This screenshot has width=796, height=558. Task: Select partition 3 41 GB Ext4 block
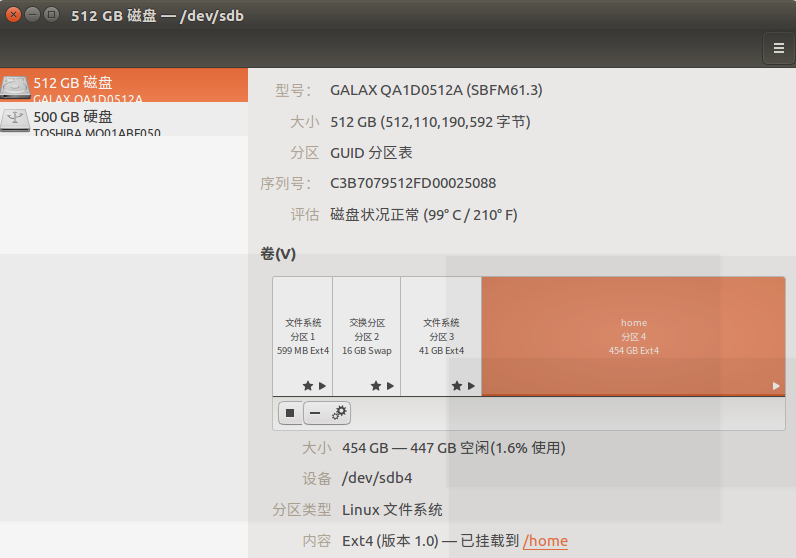pyautogui.click(x=441, y=336)
